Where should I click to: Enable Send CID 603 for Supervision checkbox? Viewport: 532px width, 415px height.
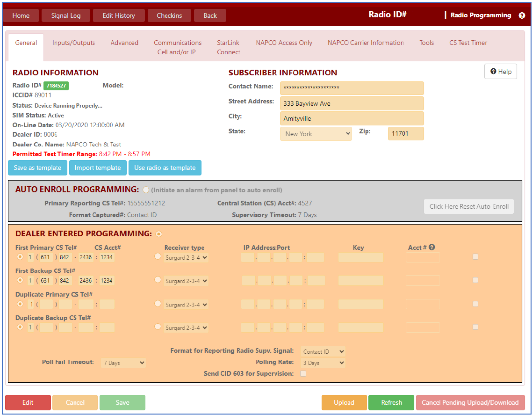[x=303, y=373]
